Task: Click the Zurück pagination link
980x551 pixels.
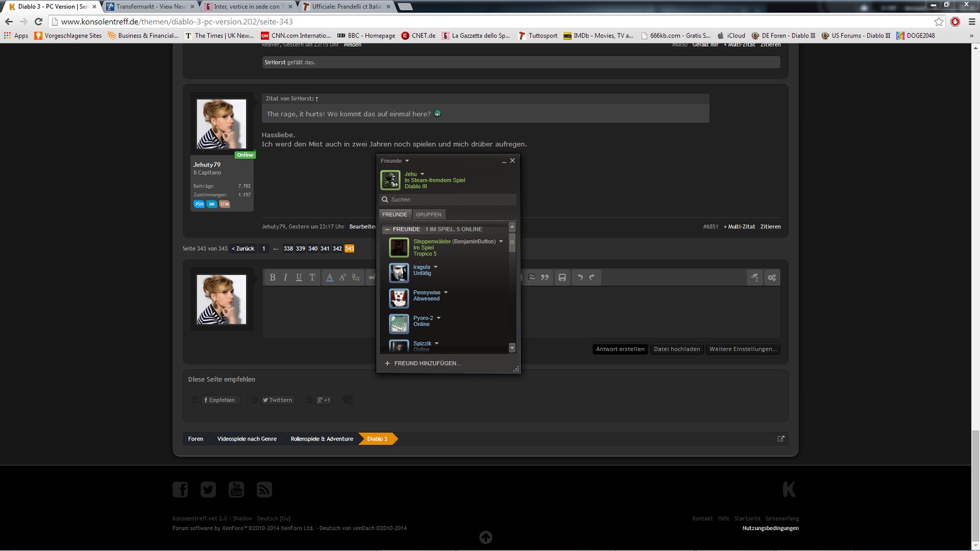Action: coord(243,248)
